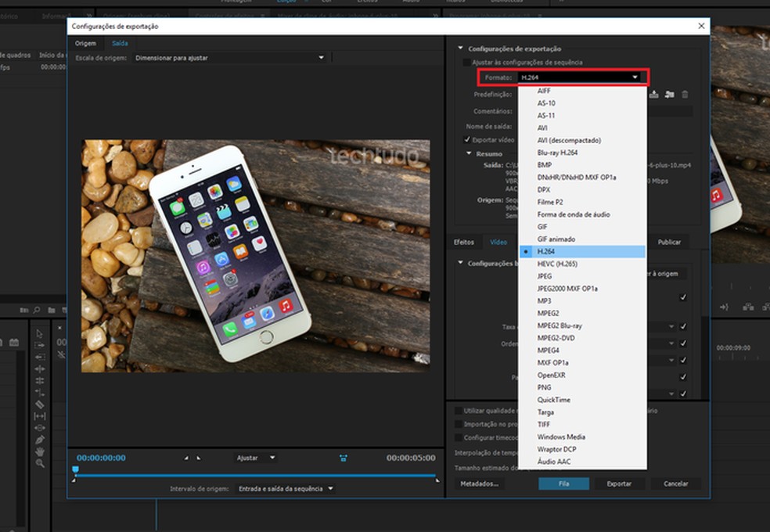The height and width of the screenshot is (532, 770).
Task: Select the Pen tool in the toolbar
Action: click(39, 440)
